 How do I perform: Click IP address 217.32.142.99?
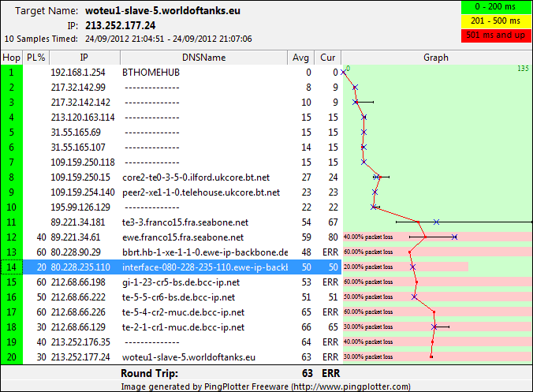click(78, 88)
